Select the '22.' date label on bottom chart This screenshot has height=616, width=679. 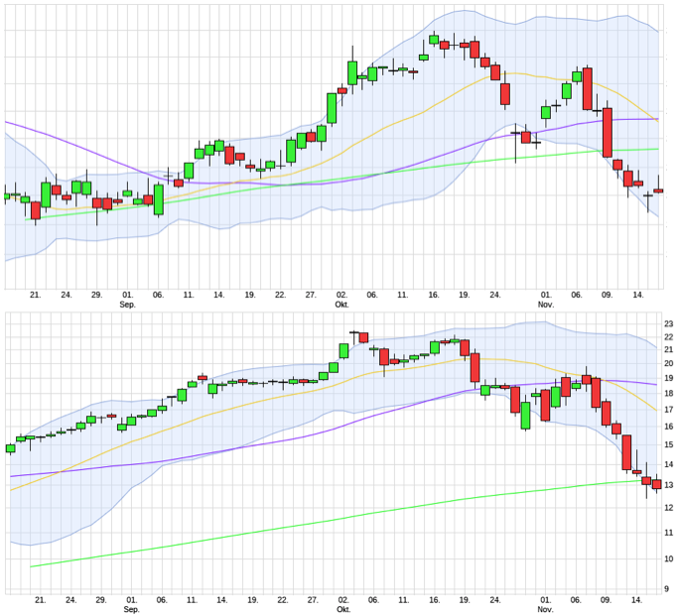282,600
